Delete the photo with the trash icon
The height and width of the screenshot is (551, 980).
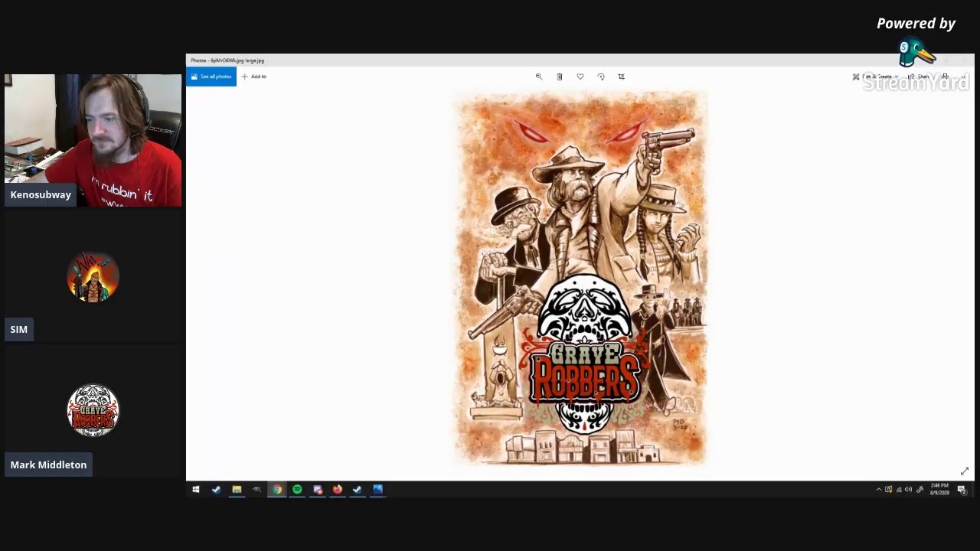560,77
